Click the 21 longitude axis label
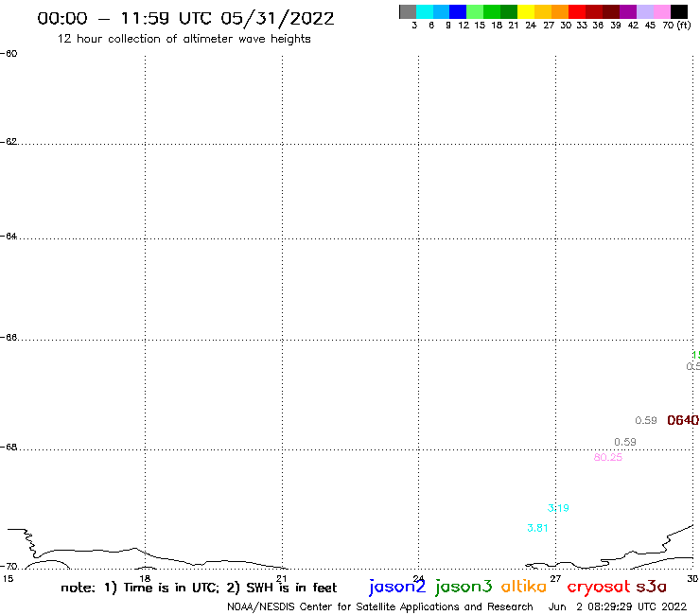 (x=282, y=579)
